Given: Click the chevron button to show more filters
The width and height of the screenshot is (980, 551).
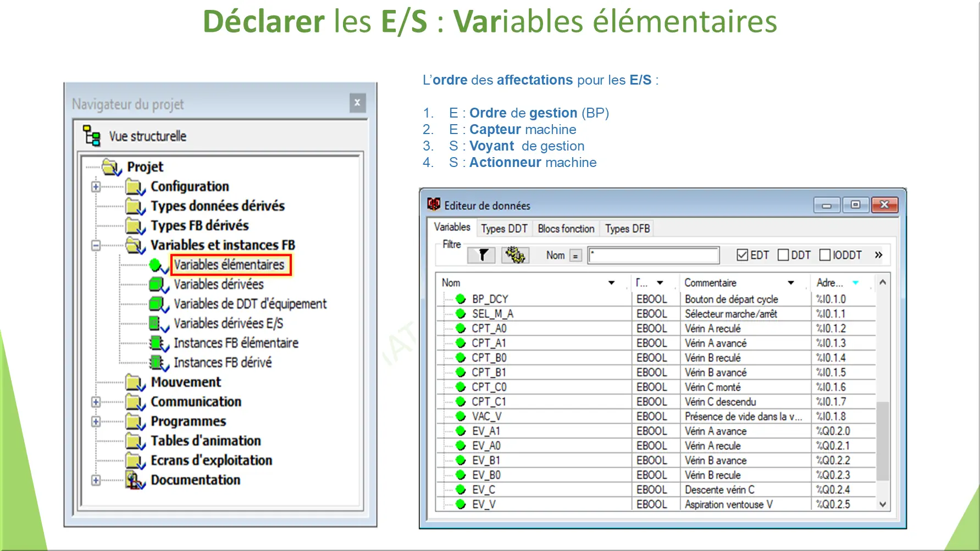Looking at the screenshot, I should point(878,254).
